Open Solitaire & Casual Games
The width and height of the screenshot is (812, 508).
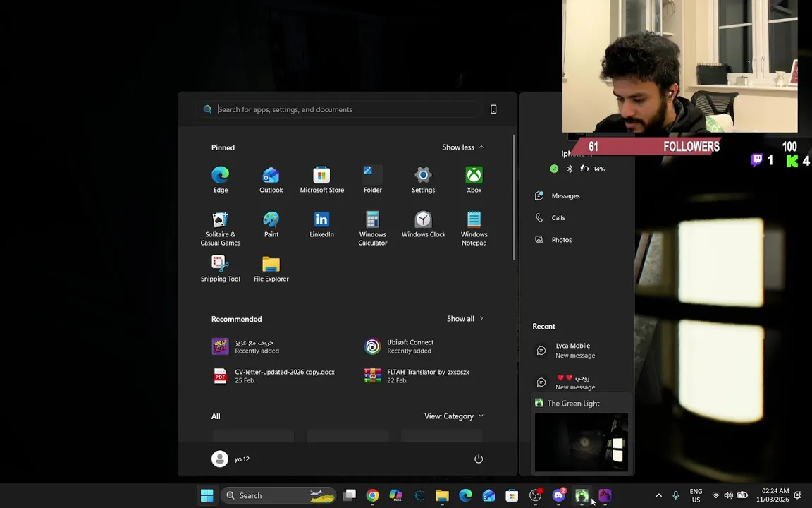pyautogui.click(x=220, y=228)
